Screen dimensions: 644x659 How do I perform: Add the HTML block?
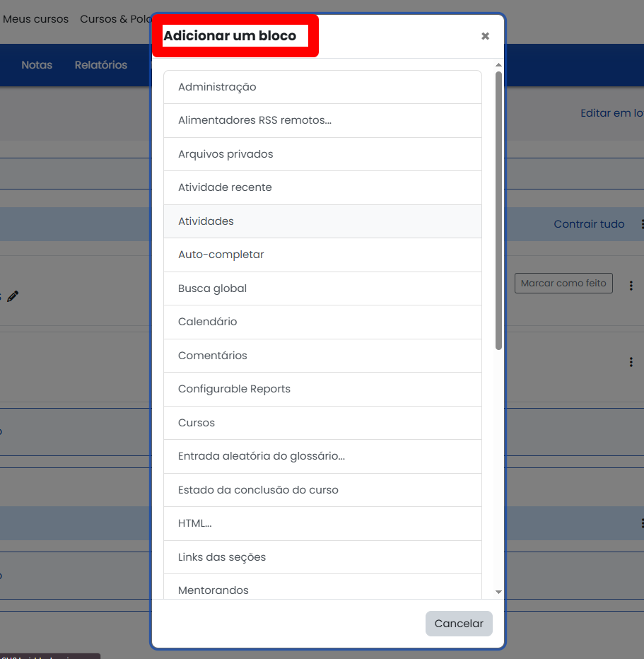[x=194, y=523]
